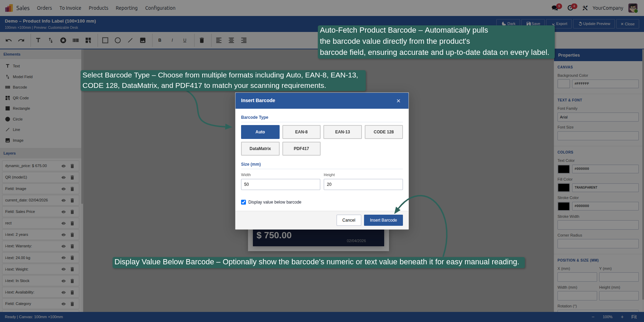This screenshot has width=644, height=322.
Task: Hide the Field: Sales Price layer
Action: [x=64, y=212]
